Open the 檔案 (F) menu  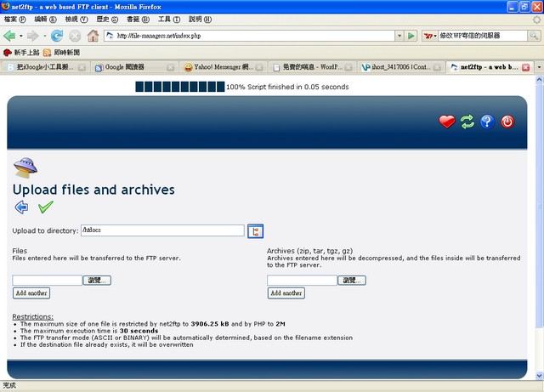14,20
